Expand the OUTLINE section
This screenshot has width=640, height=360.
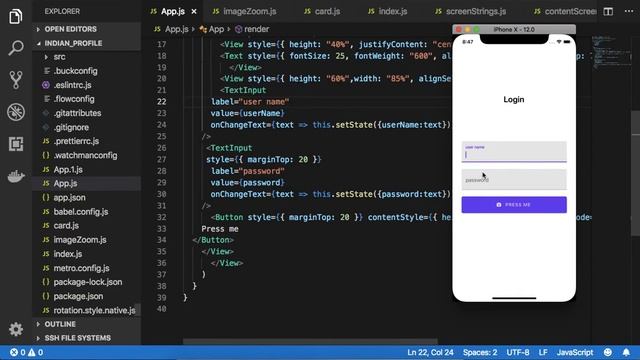[60, 324]
